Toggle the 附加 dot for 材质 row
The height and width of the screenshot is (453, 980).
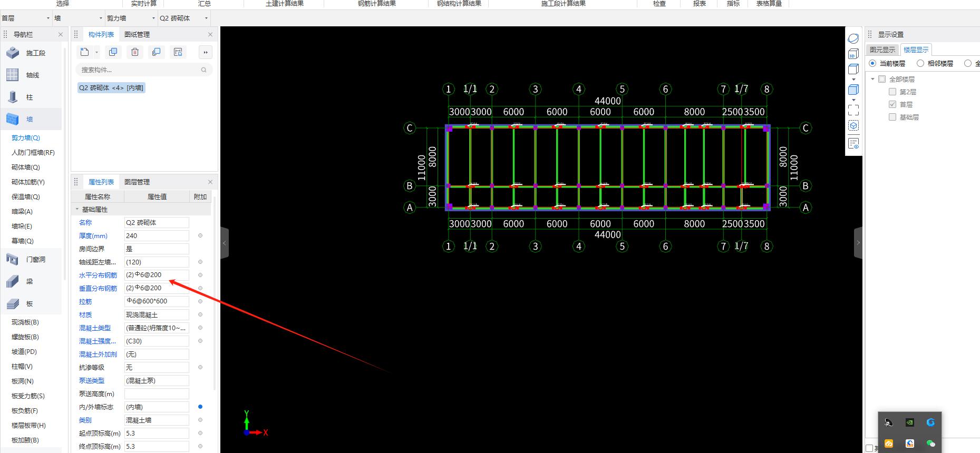point(200,314)
